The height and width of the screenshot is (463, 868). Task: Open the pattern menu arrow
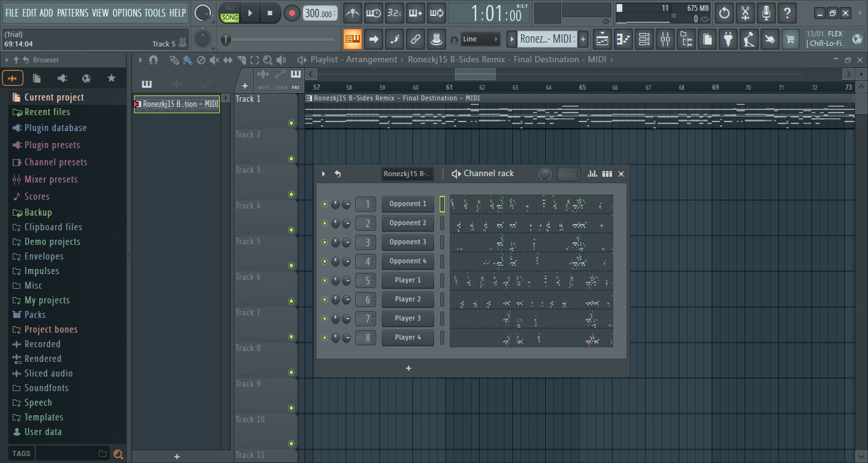pos(512,39)
